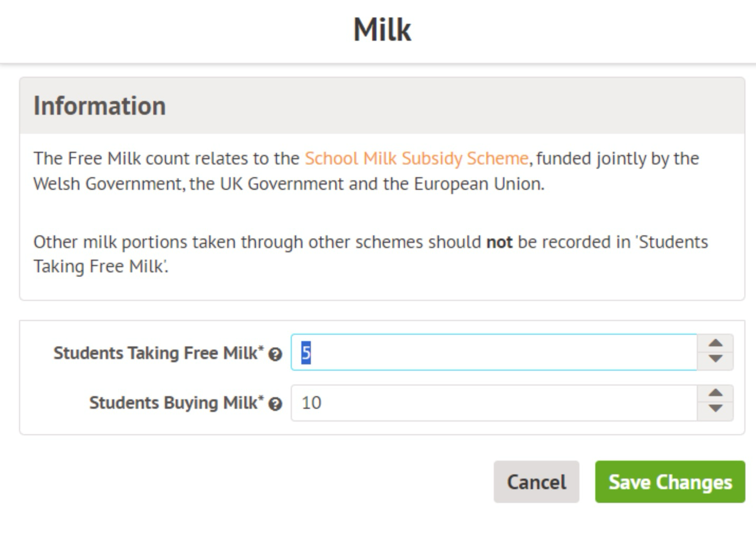Save the milk counts with Save Changes
This screenshot has height=550, width=756.
[x=670, y=482]
